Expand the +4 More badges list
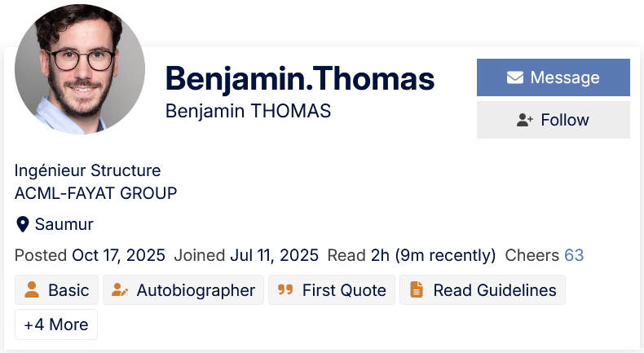Image resolution: width=644 pixels, height=353 pixels. coord(56,324)
